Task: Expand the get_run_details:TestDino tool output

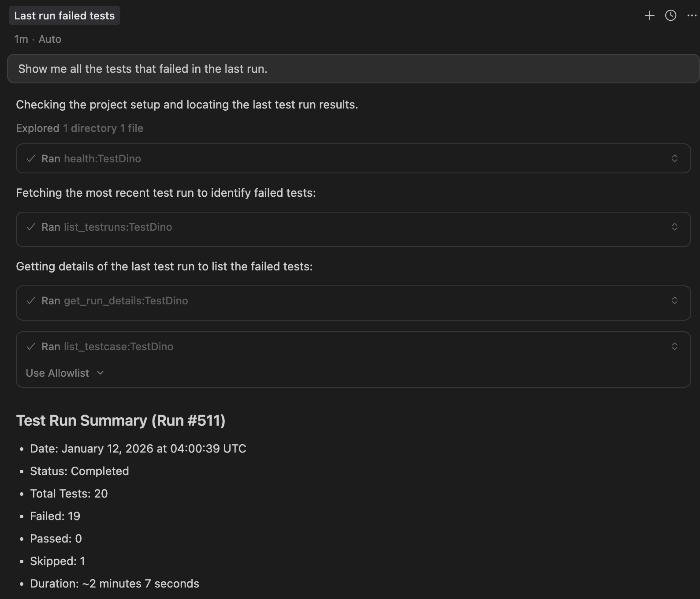Action: (674, 300)
